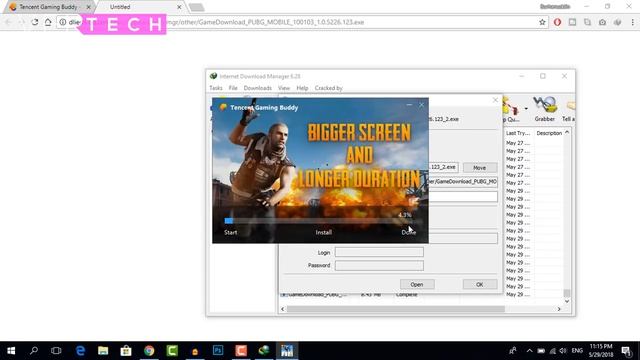Open the Chrome three-dot menu
The image size is (640, 360).
point(633,22)
